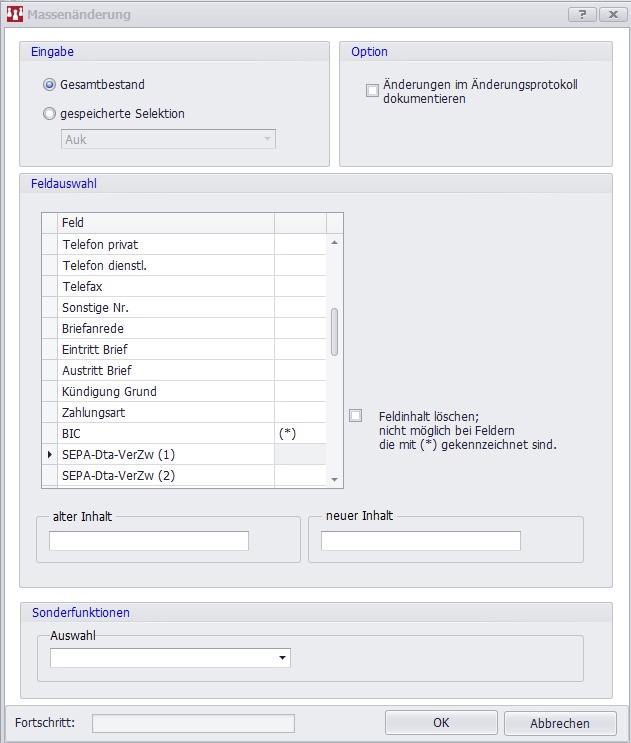
Task: Select the gespeicherte Selektion radio option
Action: click(x=50, y=114)
